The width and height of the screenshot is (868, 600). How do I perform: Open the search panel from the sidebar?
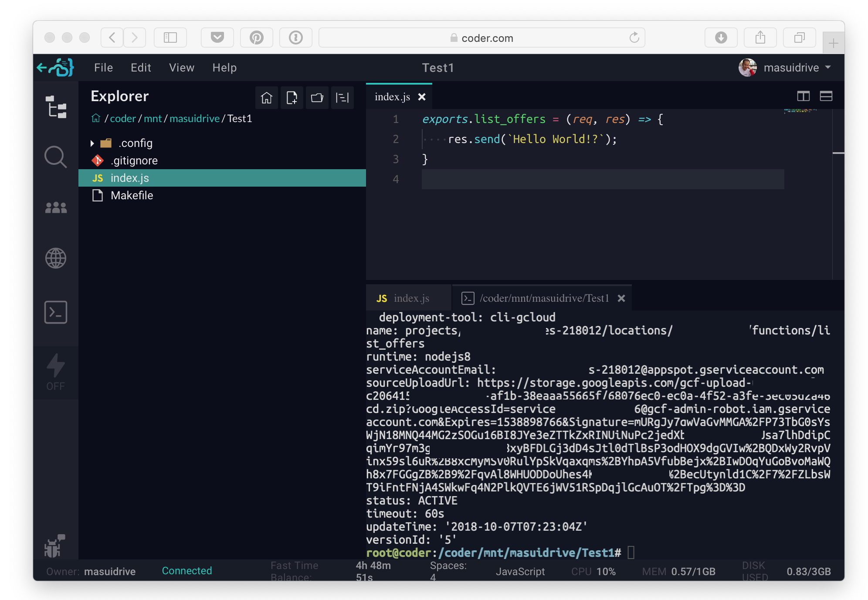coord(56,157)
